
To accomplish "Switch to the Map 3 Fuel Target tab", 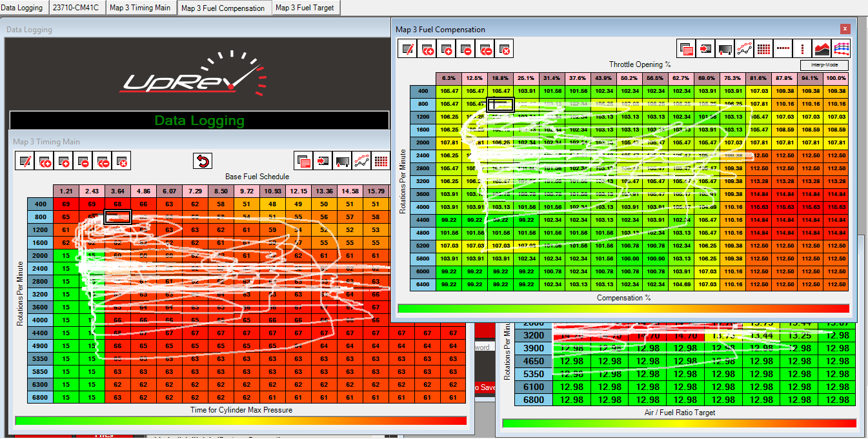I will click(305, 8).
